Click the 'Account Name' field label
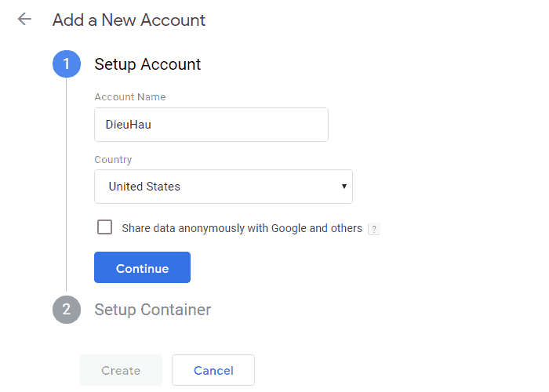Image resolution: width=549 pixels, height=392 pixels. (x=129, y=97)
